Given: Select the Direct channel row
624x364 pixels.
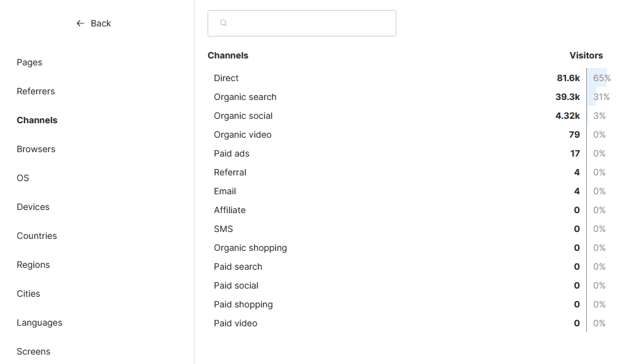Looking at the screenshot, I should (x=226, y=78).
